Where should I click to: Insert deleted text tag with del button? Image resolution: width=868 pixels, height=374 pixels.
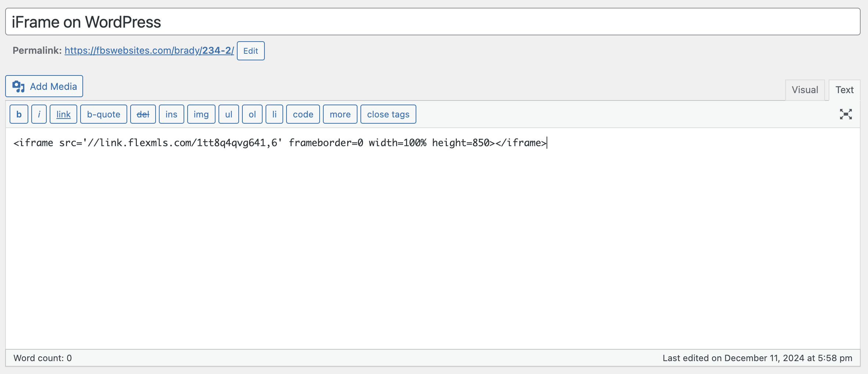[x=143, y=114]
